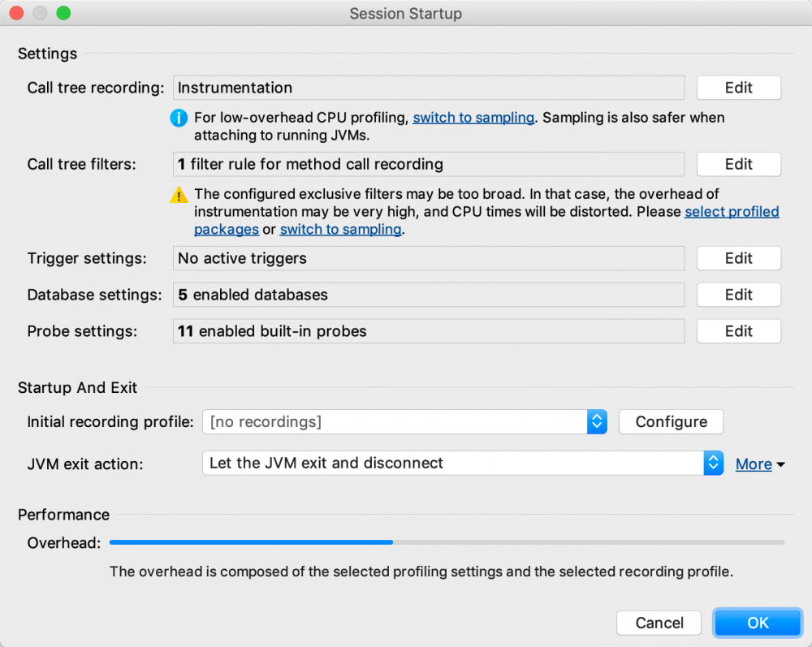The width and height of the screenshot is (812, 647).
Task: Edit the Probe settings
Action: click(738, 331)
